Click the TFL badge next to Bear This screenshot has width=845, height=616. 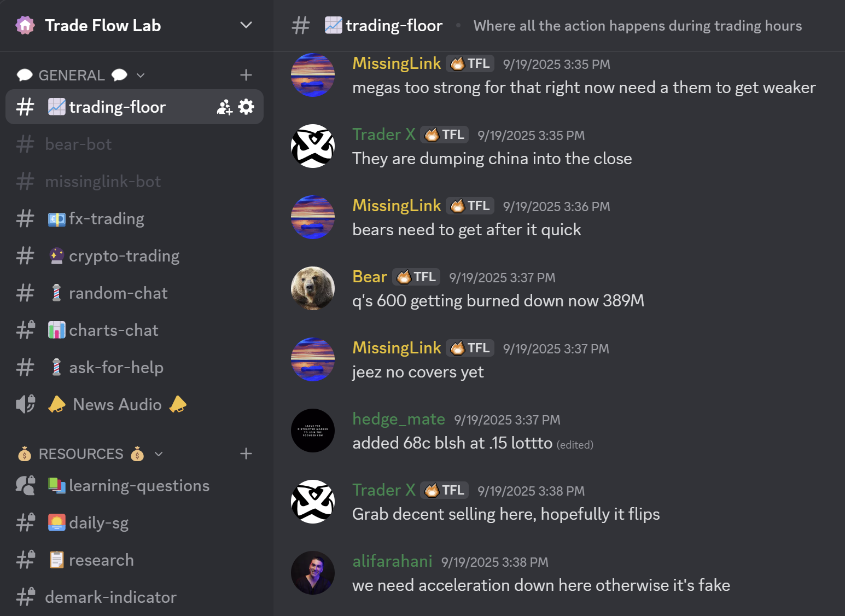416,277
